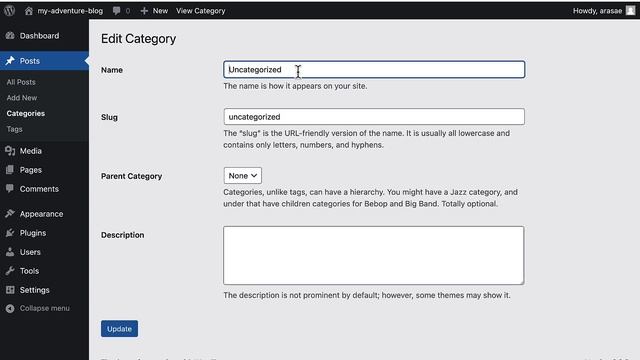Click the Dashboard gauge icon
This screenshot has height=360, width=640.
10,36
